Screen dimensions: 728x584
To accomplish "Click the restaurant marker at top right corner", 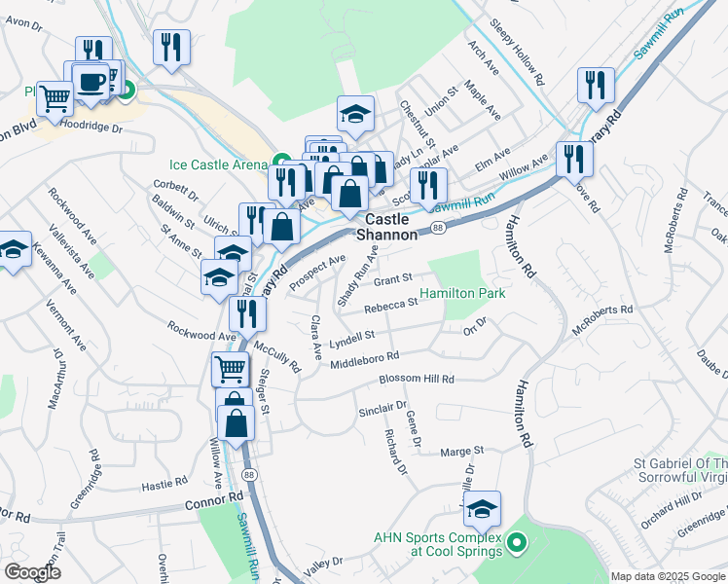I will [x=597, y=87].
